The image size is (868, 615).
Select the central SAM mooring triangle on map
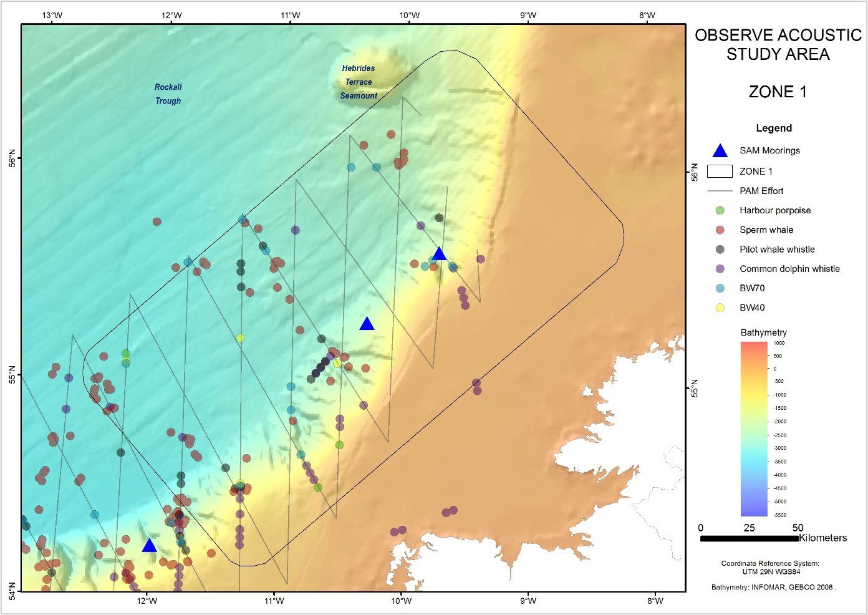point(367,324)
